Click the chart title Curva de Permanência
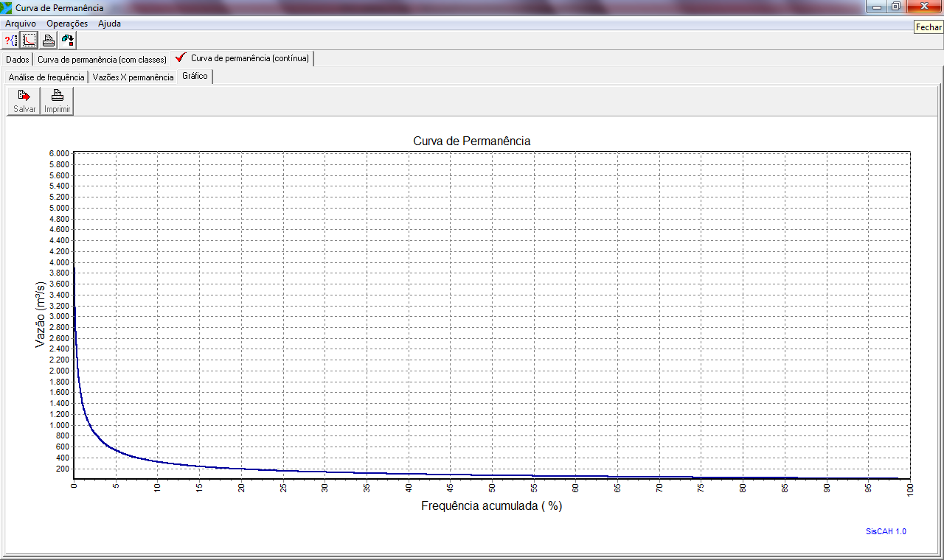Image resolution: width=944 pixels, height=560 pixels. tap(472, 141)
